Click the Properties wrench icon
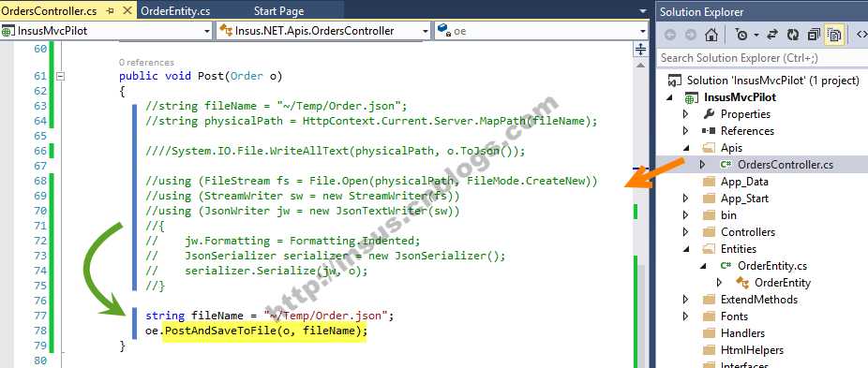868x368 pixels. (709, 114)
